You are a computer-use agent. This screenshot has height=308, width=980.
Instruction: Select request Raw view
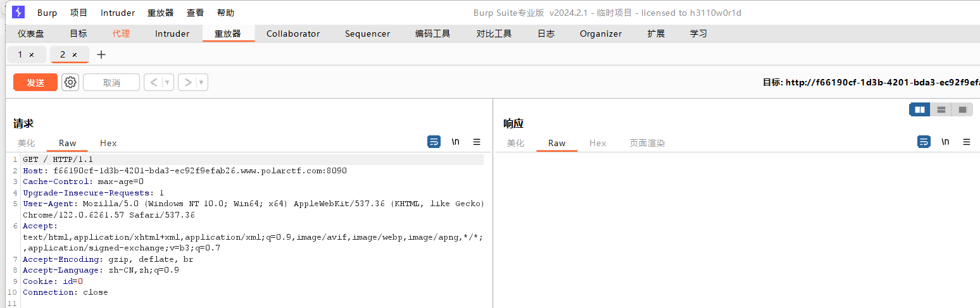point(67,143)
